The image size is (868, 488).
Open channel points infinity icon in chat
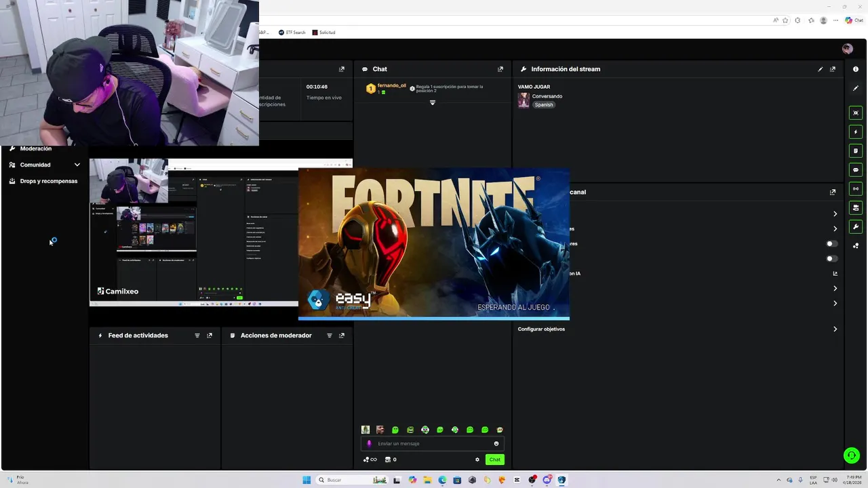point(370,460)
